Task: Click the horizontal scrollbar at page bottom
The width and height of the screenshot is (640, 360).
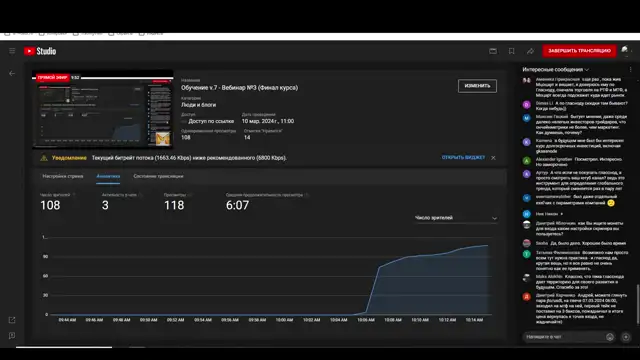Action: click(64, 347)
